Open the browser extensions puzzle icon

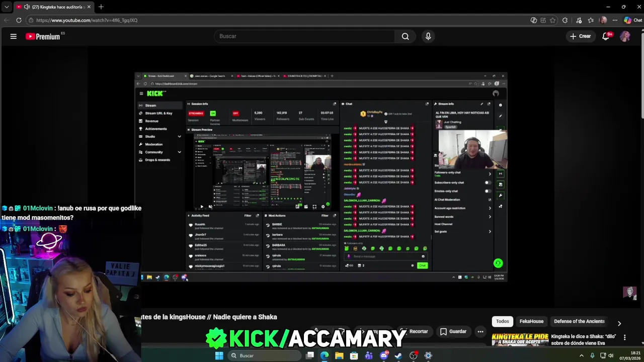(565, 20)
